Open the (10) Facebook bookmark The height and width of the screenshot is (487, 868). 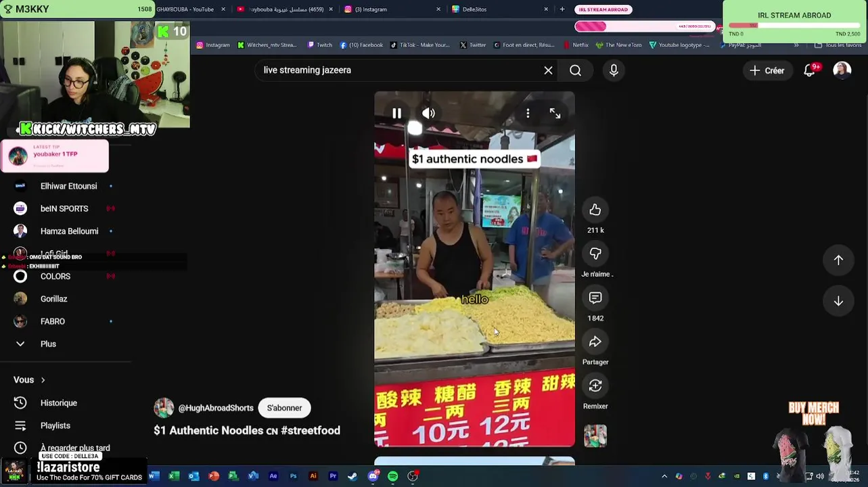(x=361, y=45)
